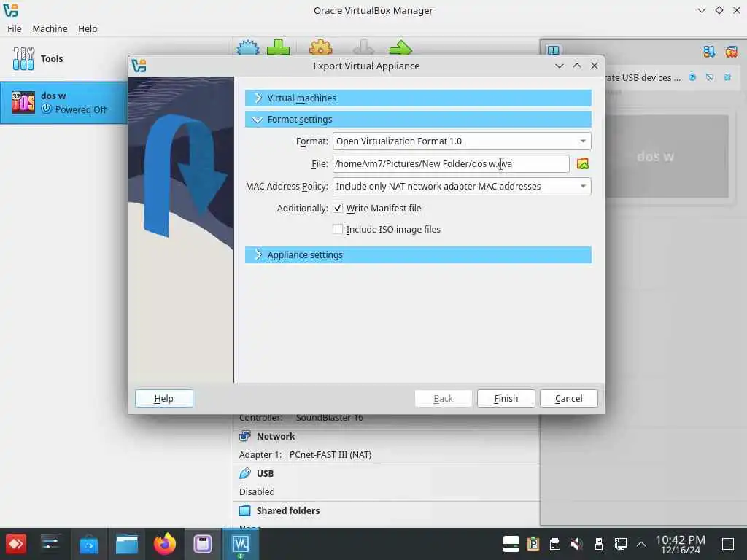
Task: Click the Network section icon in details
Action: (245, 436)
